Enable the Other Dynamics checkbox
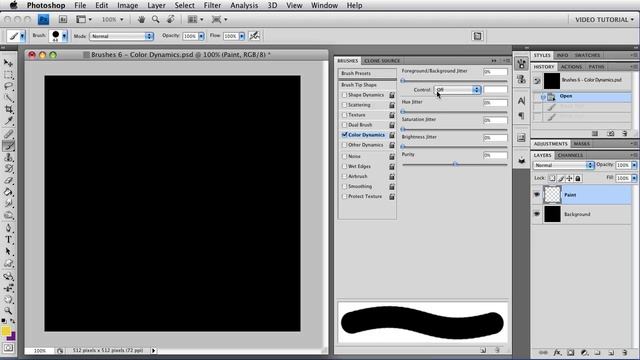This screenshot has width=640, height=360. [344, 145]
